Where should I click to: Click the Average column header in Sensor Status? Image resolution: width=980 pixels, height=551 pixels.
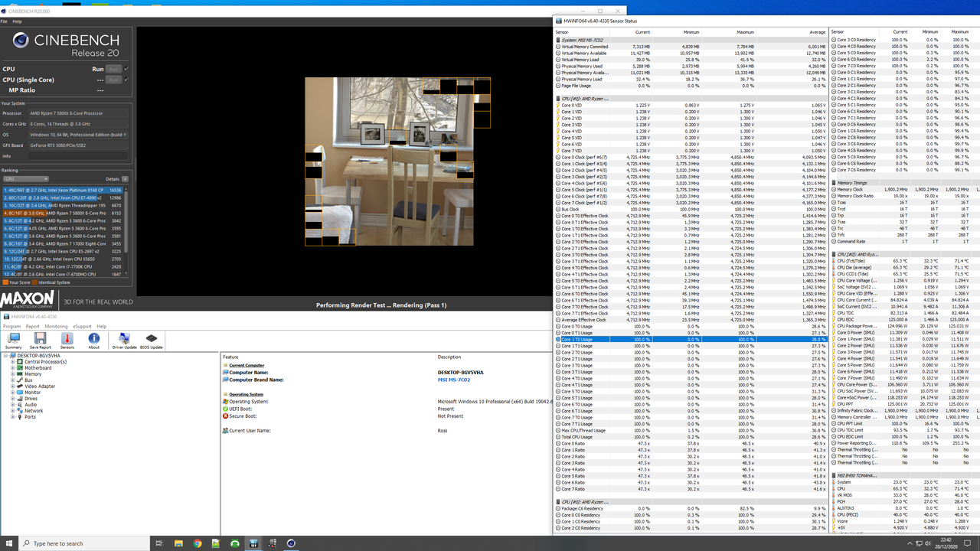pyautogui.click(x=818, y=32)
